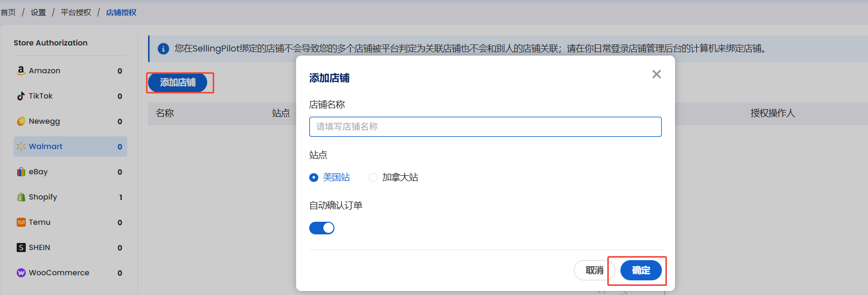Click the eBay shopping bag icon
This screenshot has width=868, height=295.
21,172
